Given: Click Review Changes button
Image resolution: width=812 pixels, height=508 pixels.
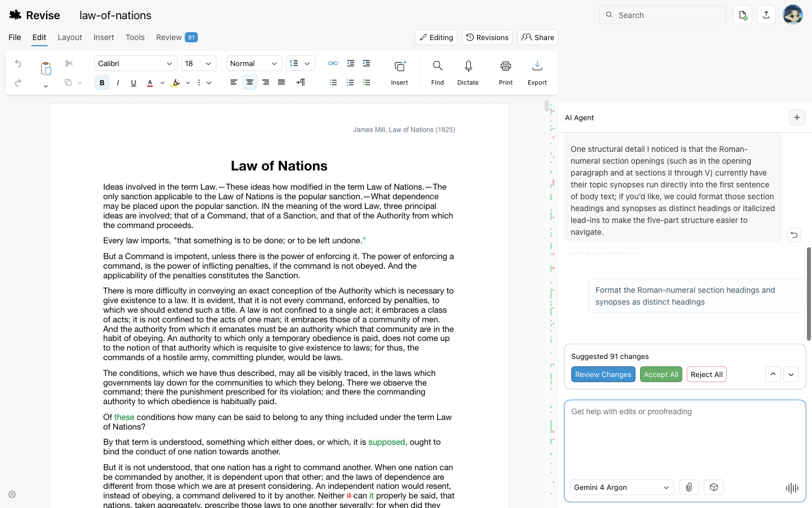Looking at the screenshot, I should tap(603, 374).
